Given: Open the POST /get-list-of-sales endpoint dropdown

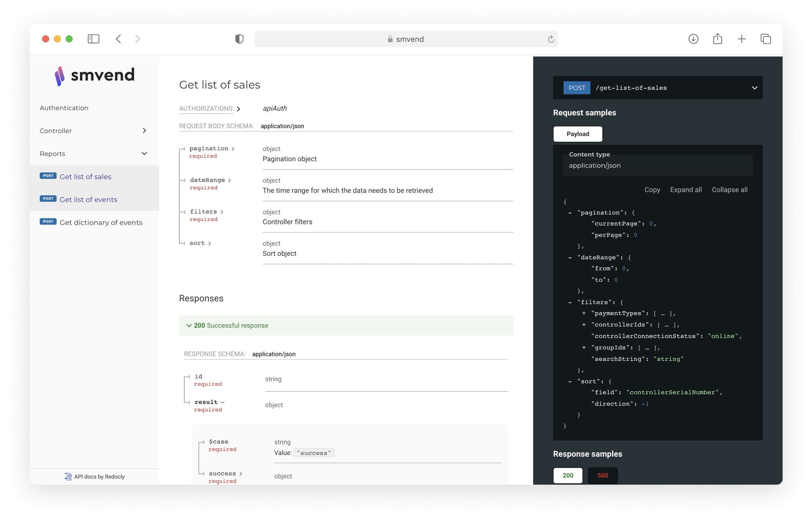Looking at the screenshot, I should 657,88.
